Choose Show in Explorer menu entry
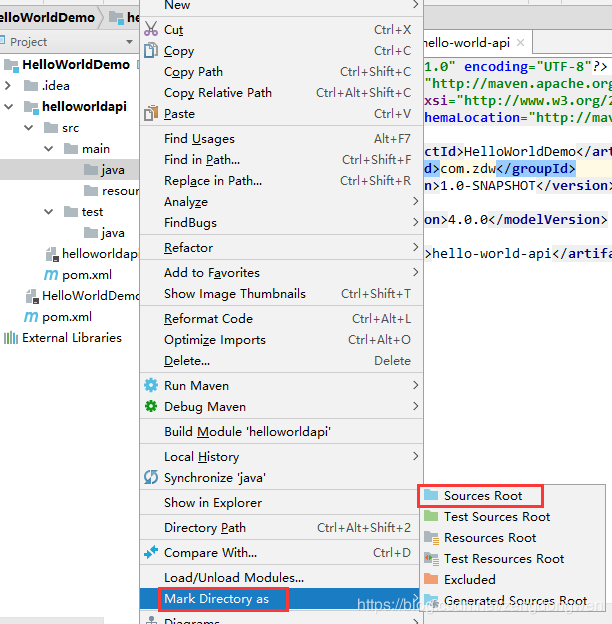This screenshot has width=612, height=624. 281,503
